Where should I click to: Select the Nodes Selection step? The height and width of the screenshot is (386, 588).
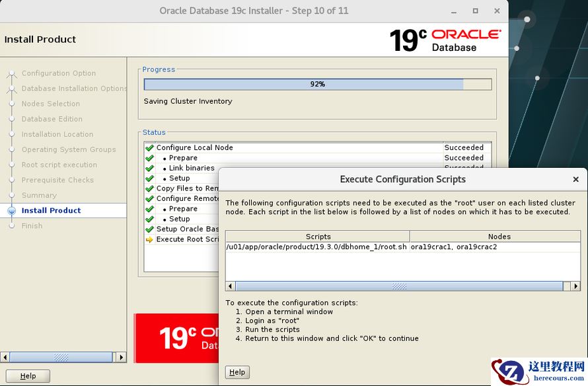(x=51, y=104)
